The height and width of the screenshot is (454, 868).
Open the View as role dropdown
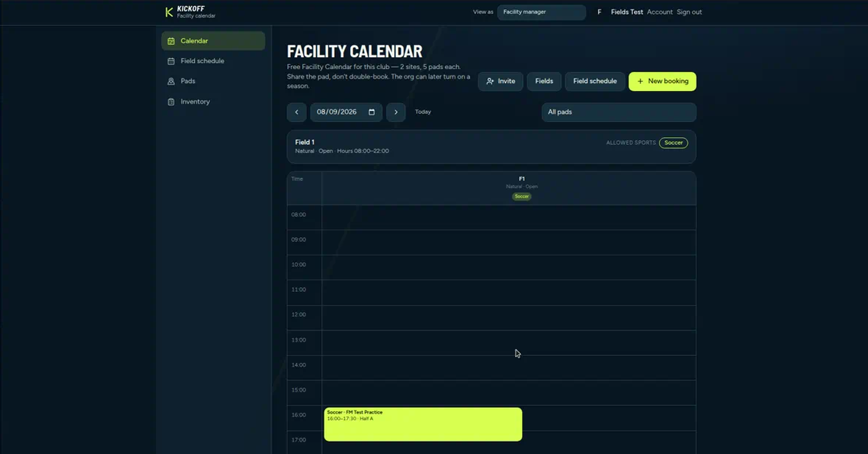pyautogui.click(x=541, y=12)
